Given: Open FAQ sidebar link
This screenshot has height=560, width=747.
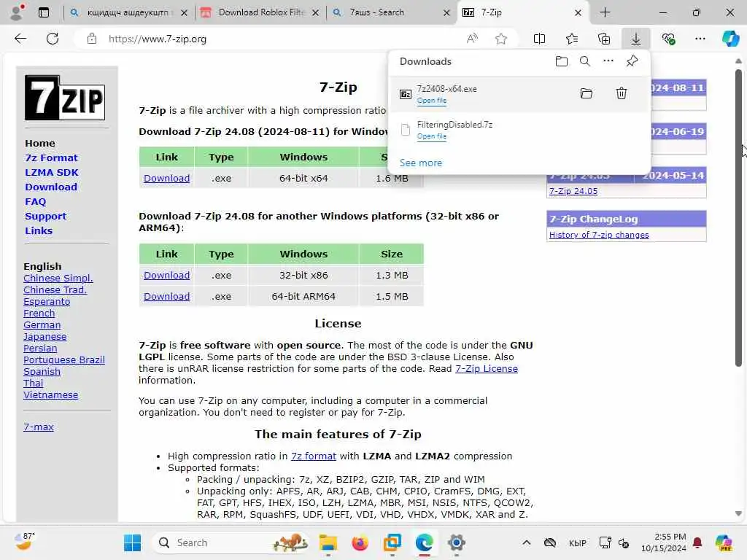Looking at the screenshot, I should (35, 201).
